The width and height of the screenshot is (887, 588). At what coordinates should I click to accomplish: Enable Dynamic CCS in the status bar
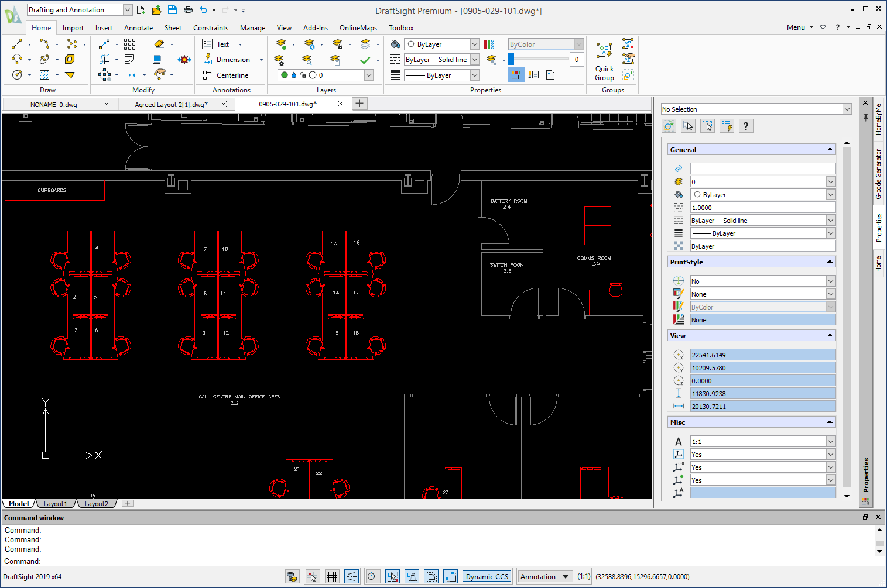487,576
